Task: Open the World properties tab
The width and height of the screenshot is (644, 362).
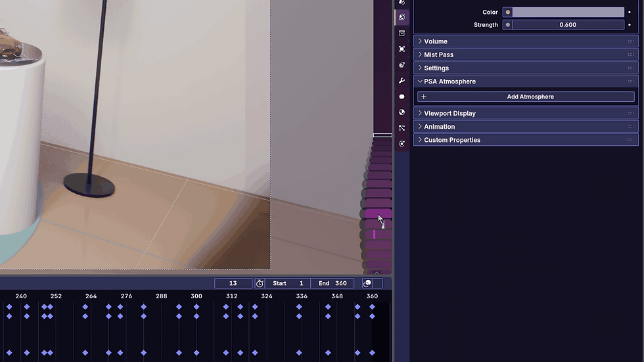Action: coord(402,17)
